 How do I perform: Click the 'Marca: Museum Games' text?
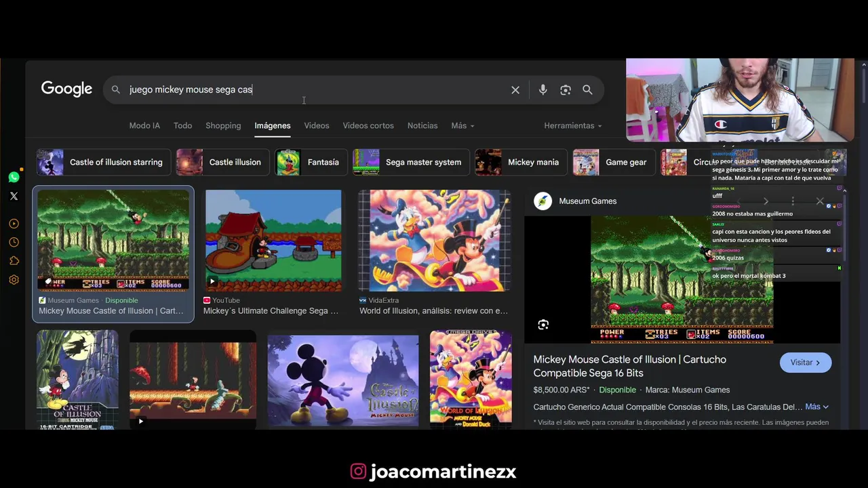[x=688, y=390]
